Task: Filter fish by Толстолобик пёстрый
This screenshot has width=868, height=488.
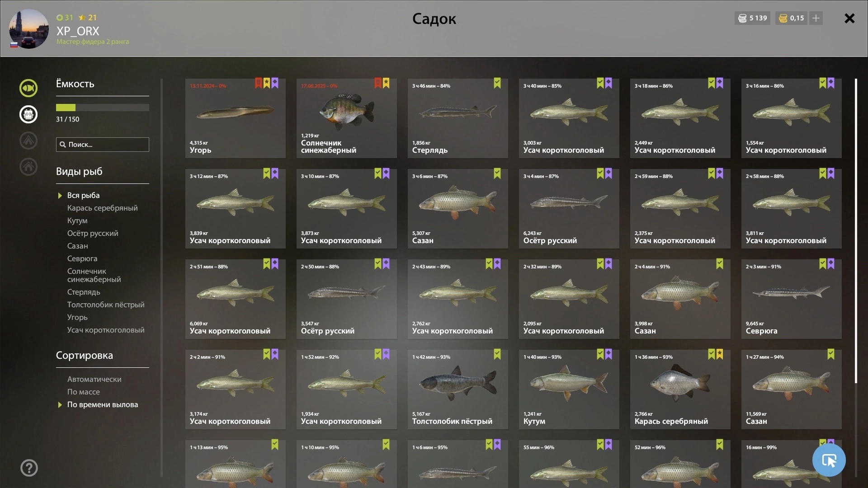Action: click(106, 305)
